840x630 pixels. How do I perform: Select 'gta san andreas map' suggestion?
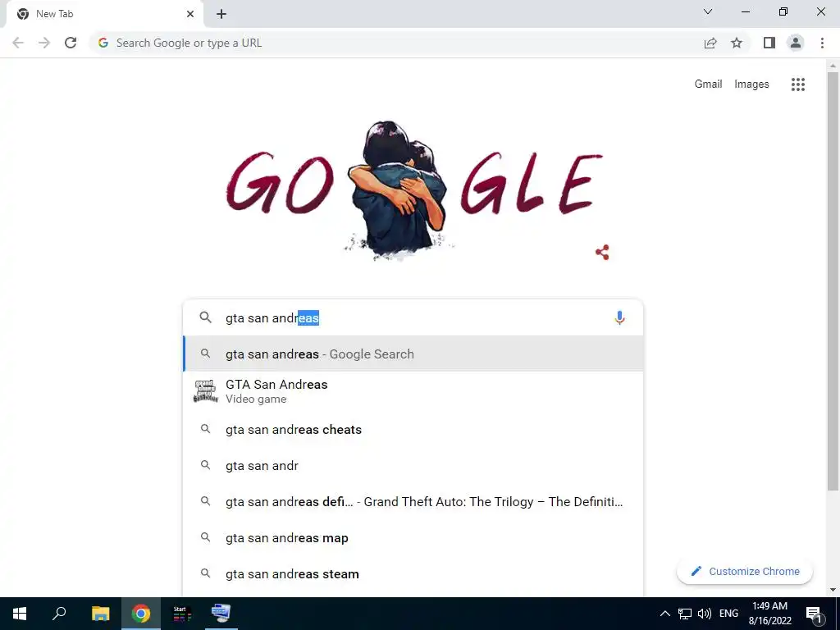pyautogui.click(x=413, y=538)
